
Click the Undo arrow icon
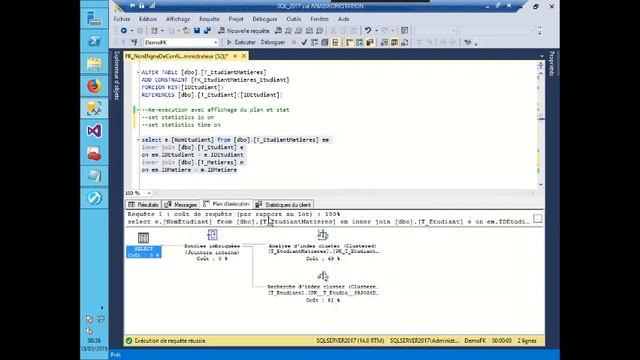click(x=368, y=31)
